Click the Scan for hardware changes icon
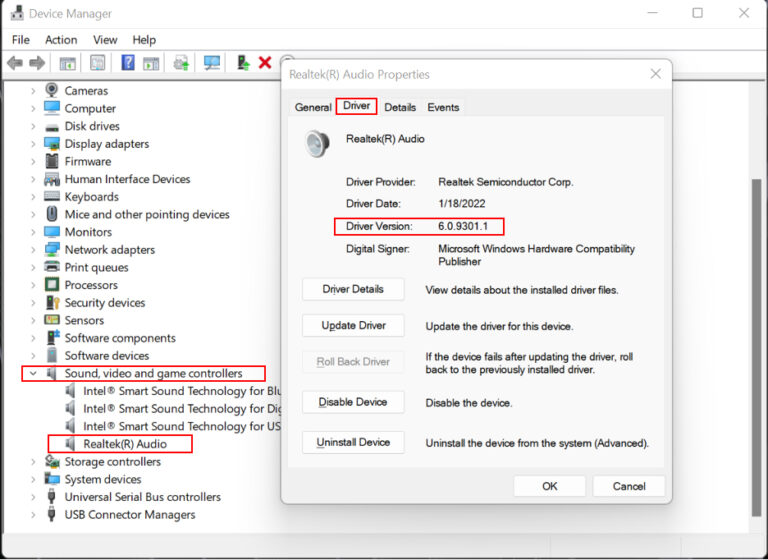 [x=212, y=63]
